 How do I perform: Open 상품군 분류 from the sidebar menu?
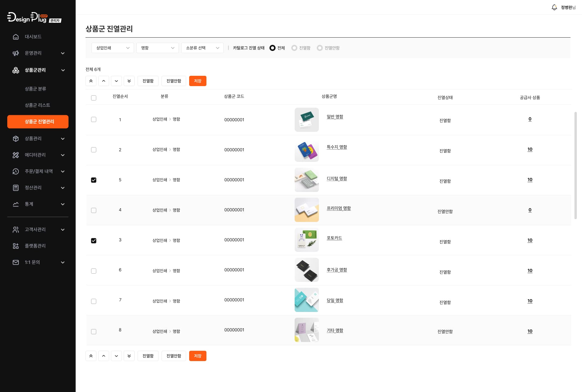point(35,89)
